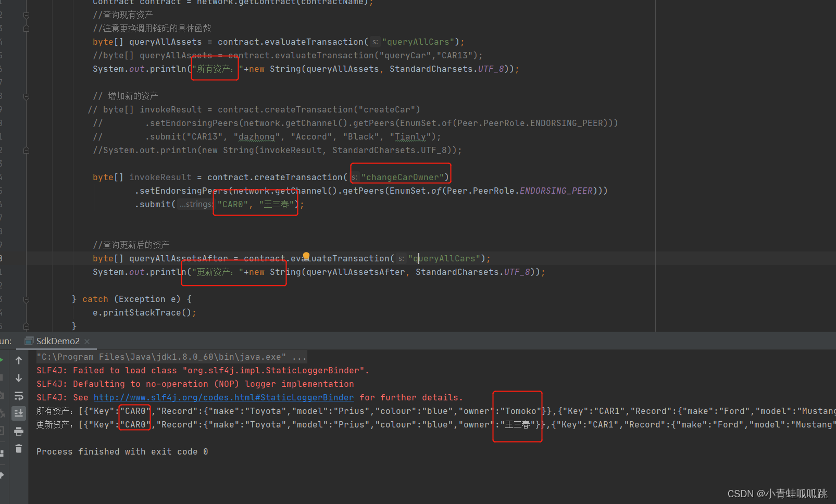The image size is (836, 504).
Task: Rerun the SdkDemo2 application
Action: tap(2, 360)
